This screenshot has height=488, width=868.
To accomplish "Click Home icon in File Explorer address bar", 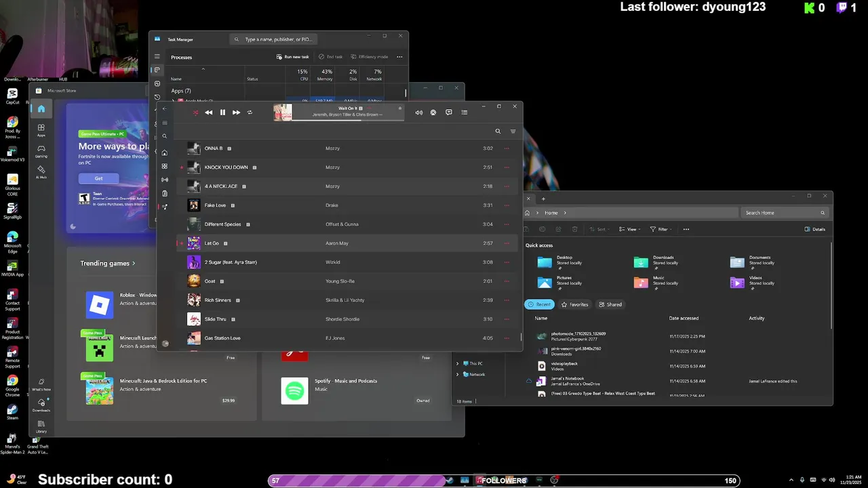I will [x=527, y=213].
